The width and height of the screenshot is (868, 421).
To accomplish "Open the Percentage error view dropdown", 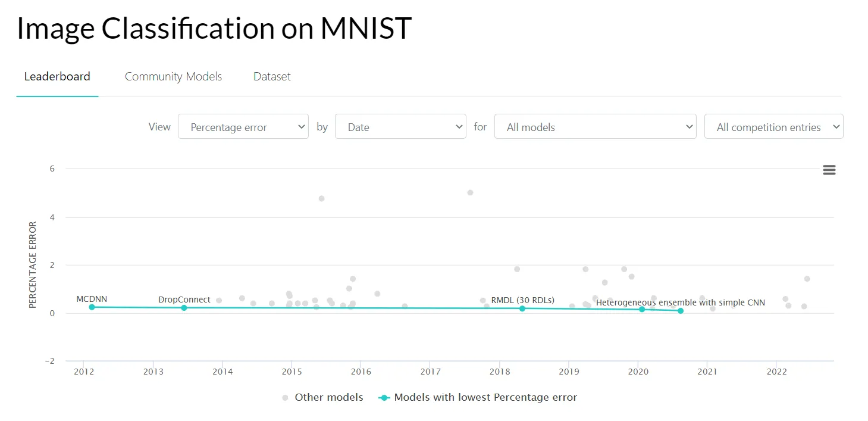I will click(243, 127).
